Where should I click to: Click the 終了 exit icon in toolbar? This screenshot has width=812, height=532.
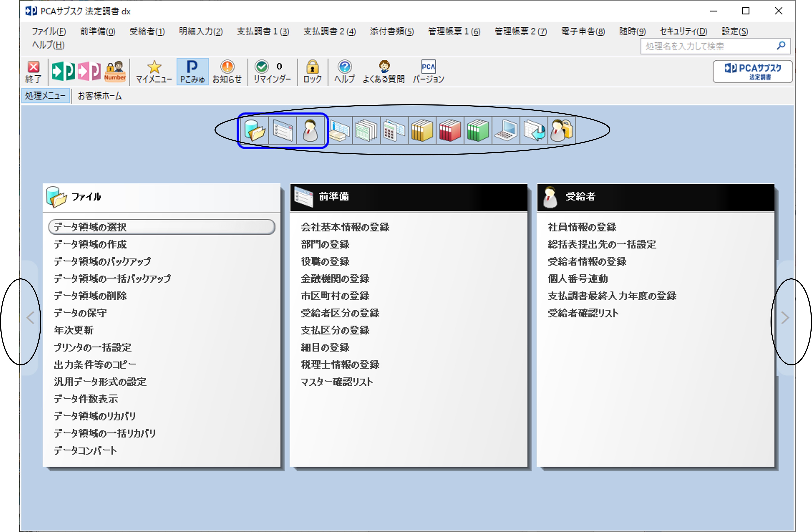point(34,72)
